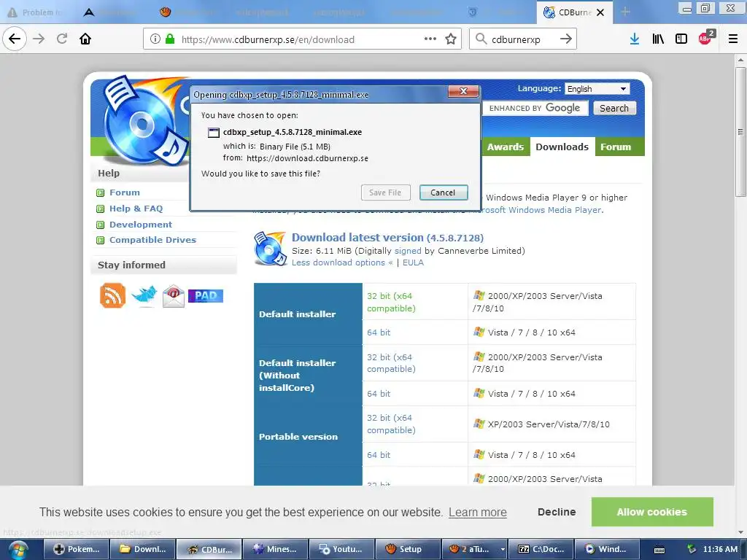Switch to the Problem browser tab
This screenshot has width=747, height=560.
[34, 12]
